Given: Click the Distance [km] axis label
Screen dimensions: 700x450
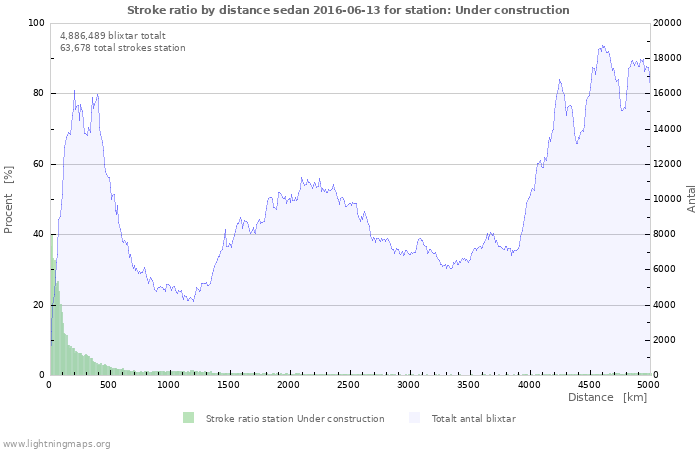Looking at the screenshot, I should 607,398.
